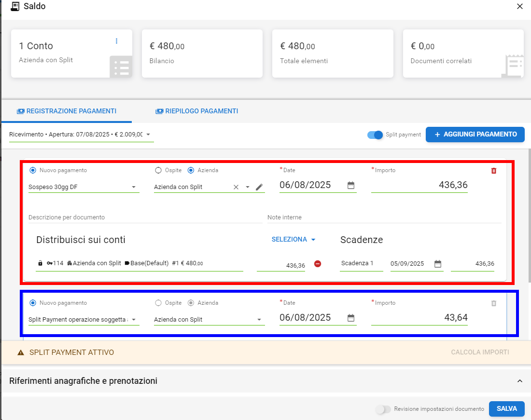
Task: Open calendar picker for second payment date
Action: 351,318
